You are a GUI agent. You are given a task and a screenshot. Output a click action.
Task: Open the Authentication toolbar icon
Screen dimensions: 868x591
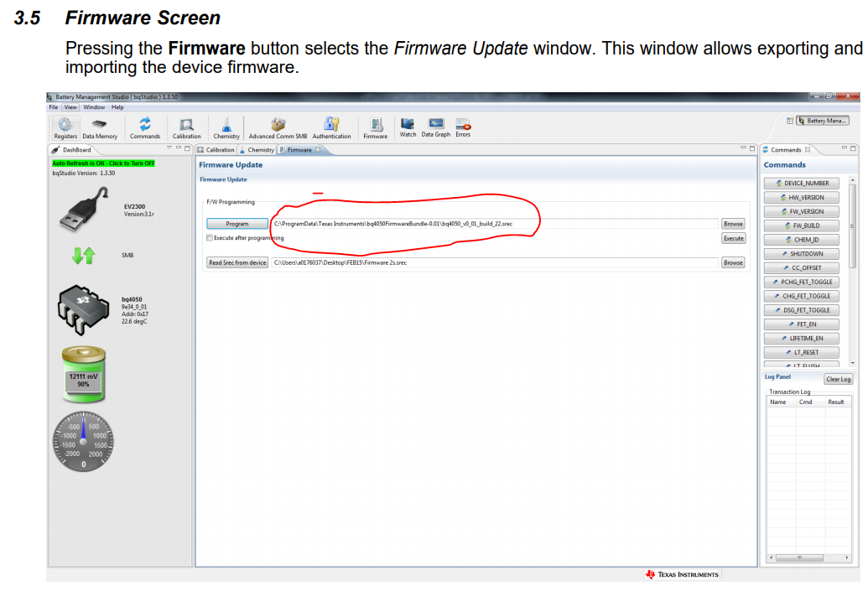331,127
